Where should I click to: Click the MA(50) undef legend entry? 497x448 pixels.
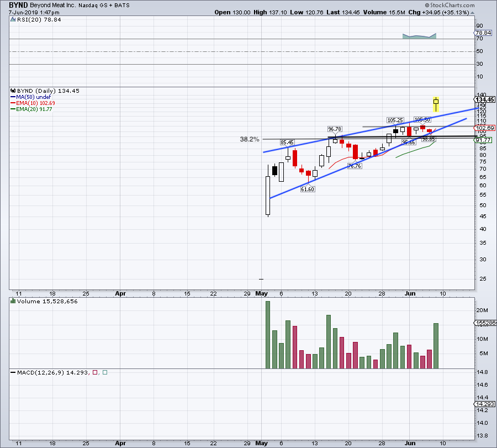pos(31,97)
